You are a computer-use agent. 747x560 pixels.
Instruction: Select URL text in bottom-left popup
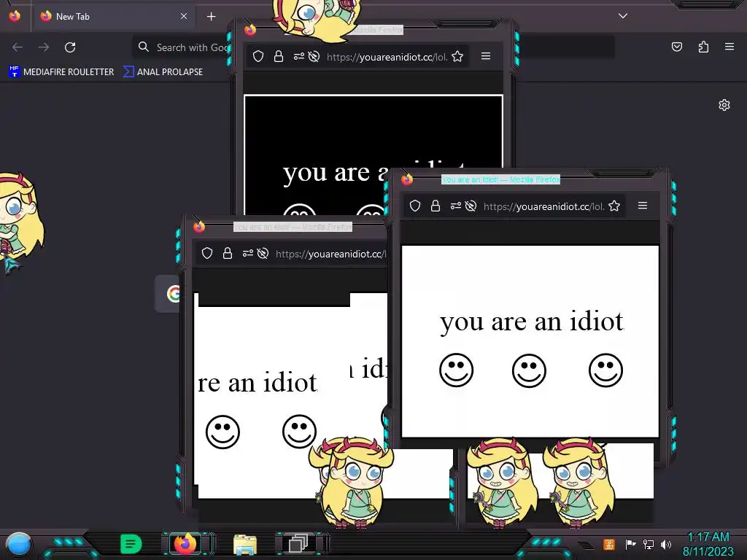[331, 254]
